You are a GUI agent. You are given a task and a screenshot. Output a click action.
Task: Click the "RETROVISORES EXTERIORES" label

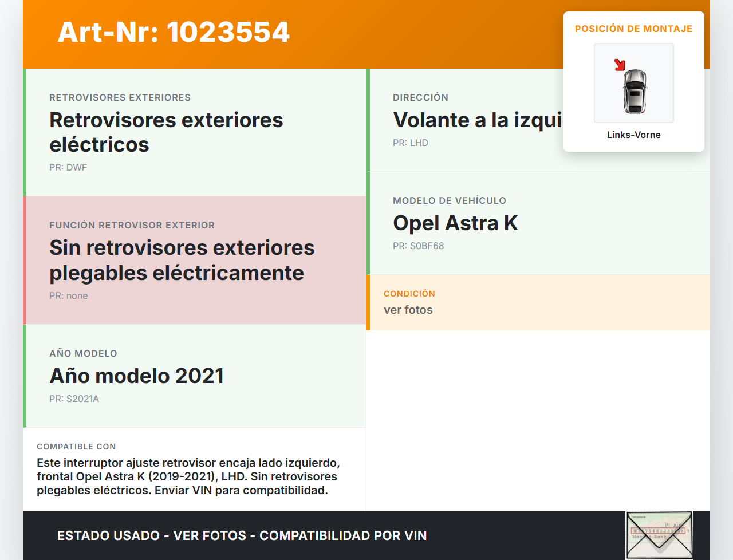[120, 97]
